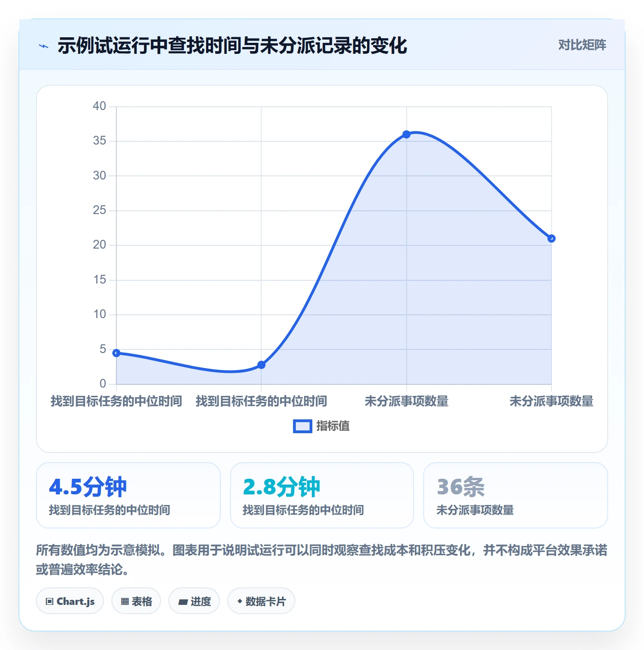Screen dimensions: 644x650
Task: Click the chart data point at value 36
Action: coord(407,134)
